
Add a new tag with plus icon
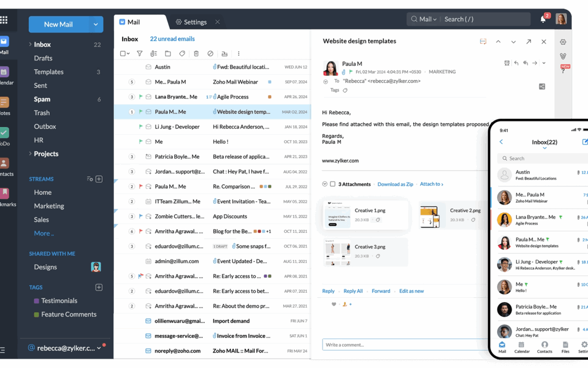[x=99, y=287]
